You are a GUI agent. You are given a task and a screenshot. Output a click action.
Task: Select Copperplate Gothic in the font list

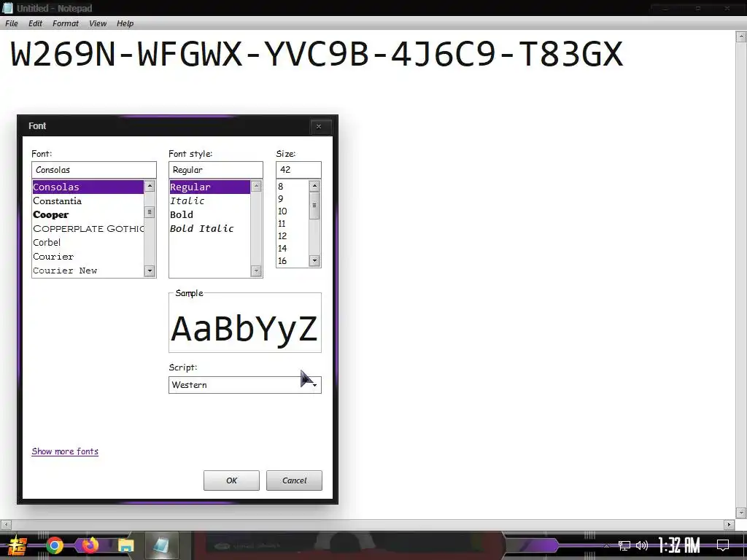pos(88,228)
